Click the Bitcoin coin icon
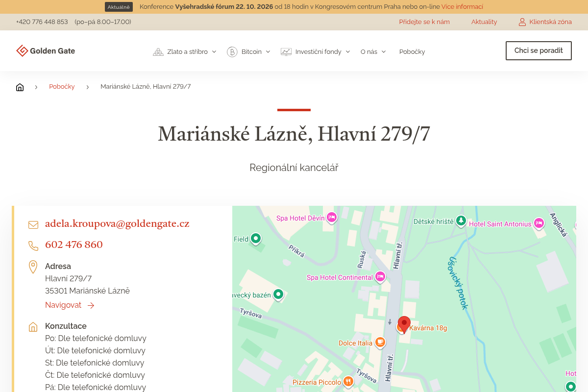The width and height of the screenshot is (588, 392). point(232,51)
